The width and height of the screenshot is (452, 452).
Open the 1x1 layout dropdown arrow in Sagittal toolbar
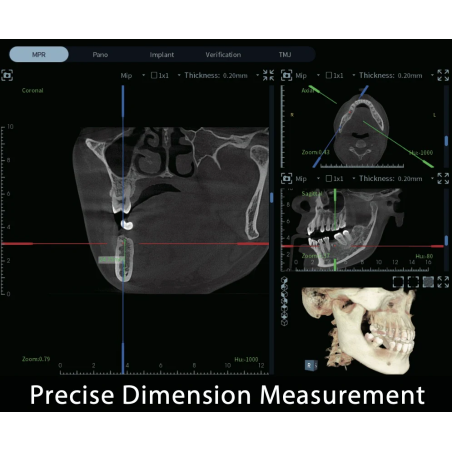354,179
